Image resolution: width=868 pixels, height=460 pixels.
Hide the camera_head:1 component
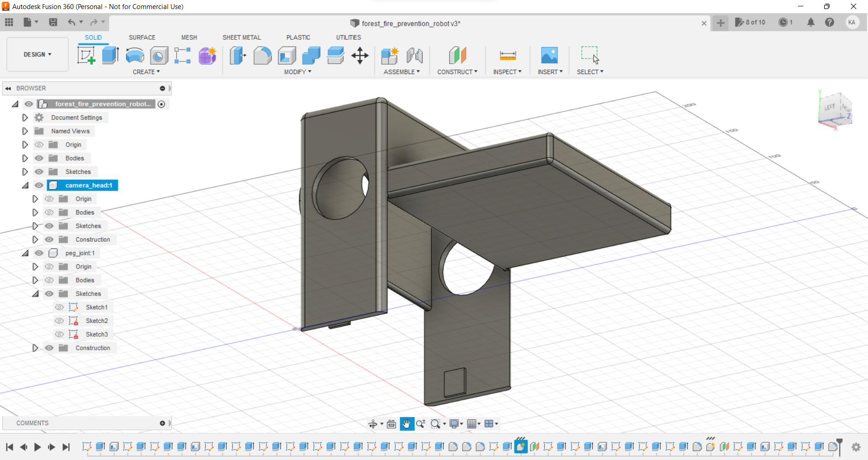(x=39, y=185)
